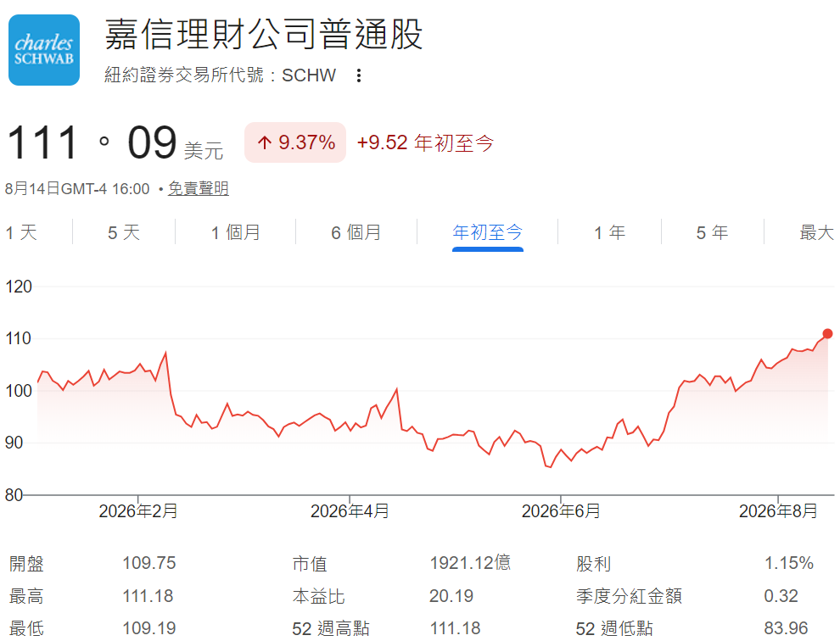This screenshot has height=641, width=840.
Task: Click the 季度分紅金額 label
Action: coord(629,596)
